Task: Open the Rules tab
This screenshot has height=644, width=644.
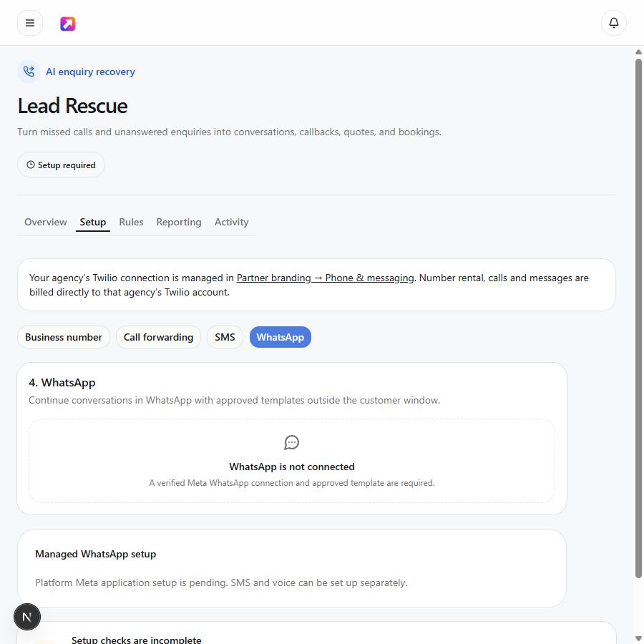Action: (131, 223)
